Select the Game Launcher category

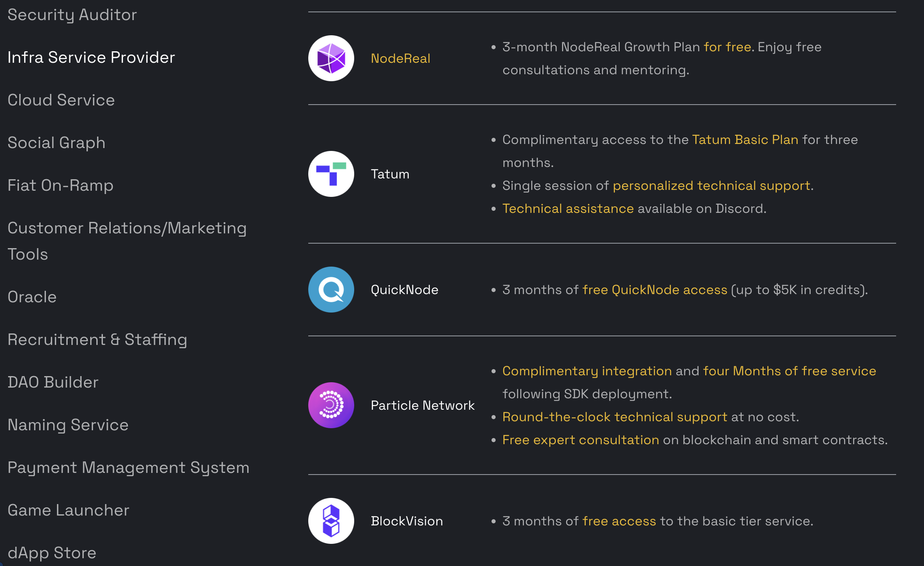[68, 510]
